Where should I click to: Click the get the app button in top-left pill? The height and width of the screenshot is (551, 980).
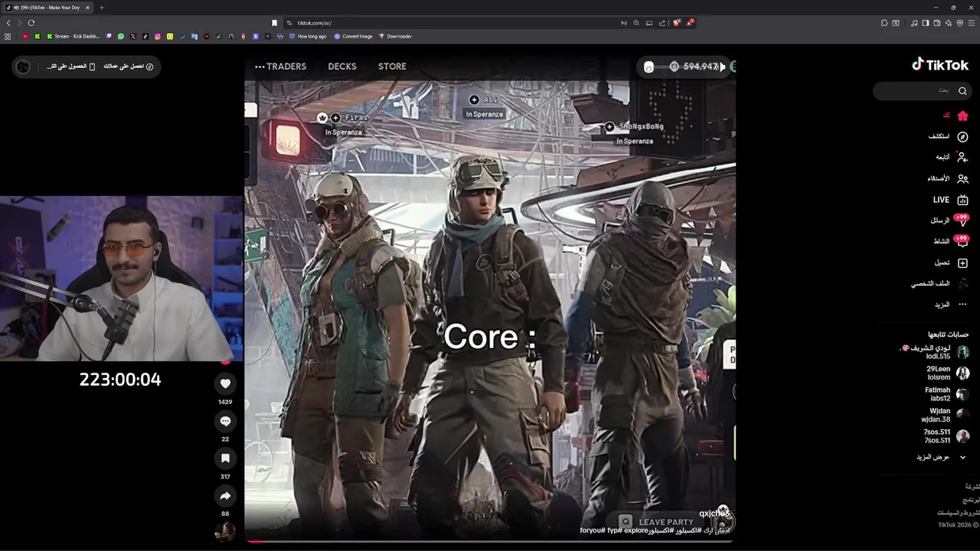click(71, 67)
